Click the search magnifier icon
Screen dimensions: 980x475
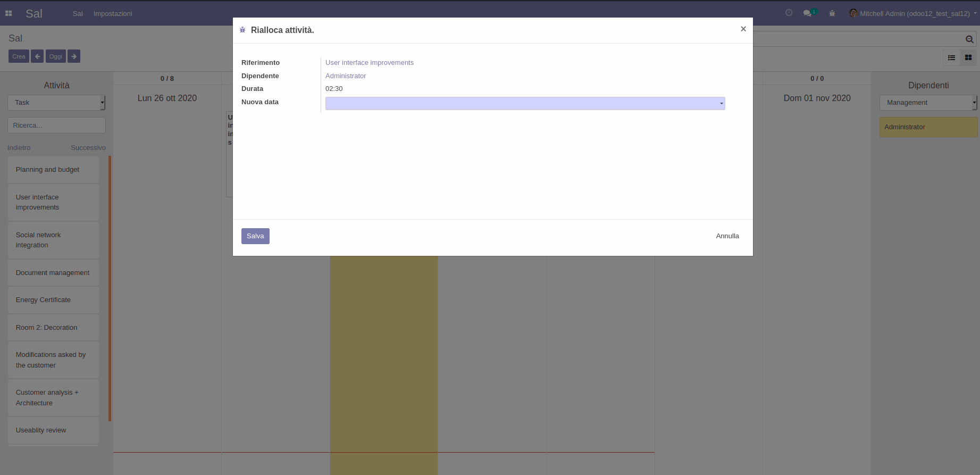coord(969,39)
